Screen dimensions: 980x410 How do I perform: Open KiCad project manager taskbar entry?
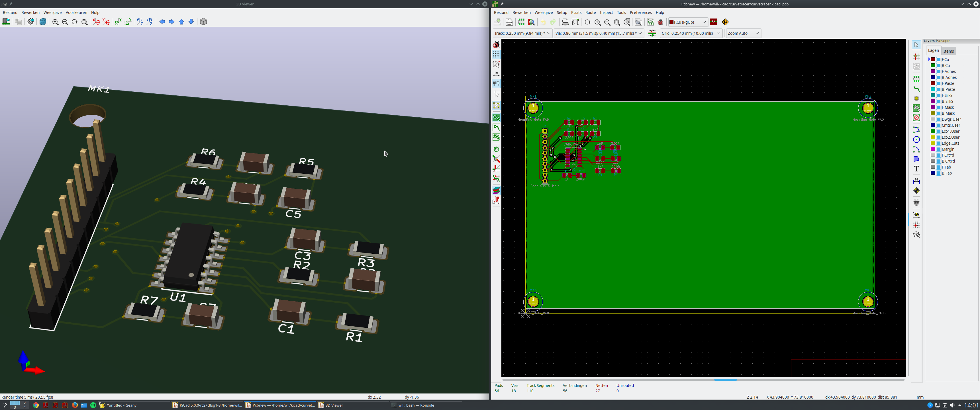(207, 405)
